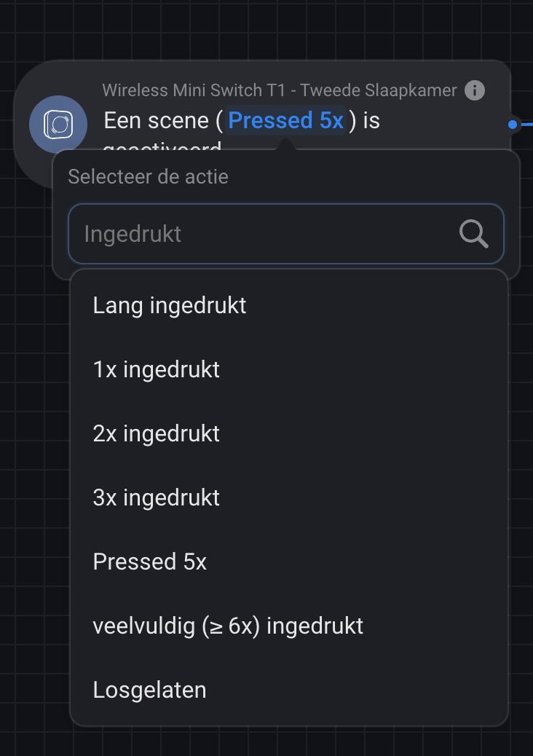Click the magnifying glass search icon
Image resolution: width=533 pixels, height=756 pixels.
click(x=473, y=234)
